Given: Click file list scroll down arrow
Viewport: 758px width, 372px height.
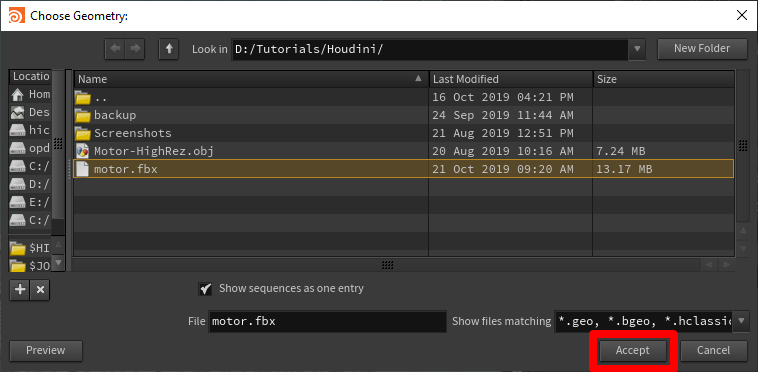Looking at the screenshot, I should pyautogui.click(x=743, y=248).
